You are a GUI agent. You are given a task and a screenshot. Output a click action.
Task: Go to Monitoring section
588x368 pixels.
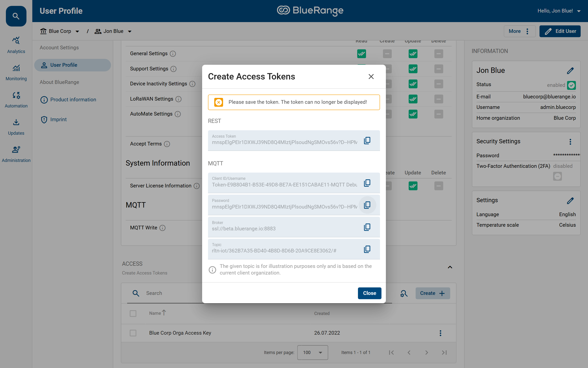pyautogui.click(x=16, y=73)
